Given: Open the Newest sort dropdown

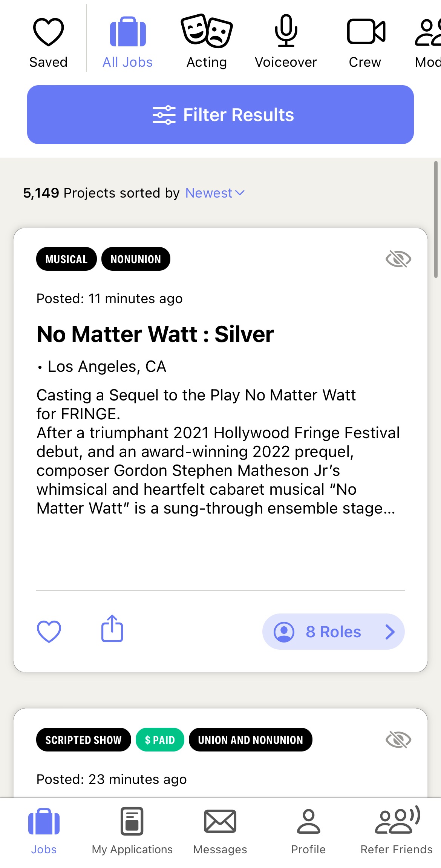Looking at the screenshot, I should click(x=215, y=193).
